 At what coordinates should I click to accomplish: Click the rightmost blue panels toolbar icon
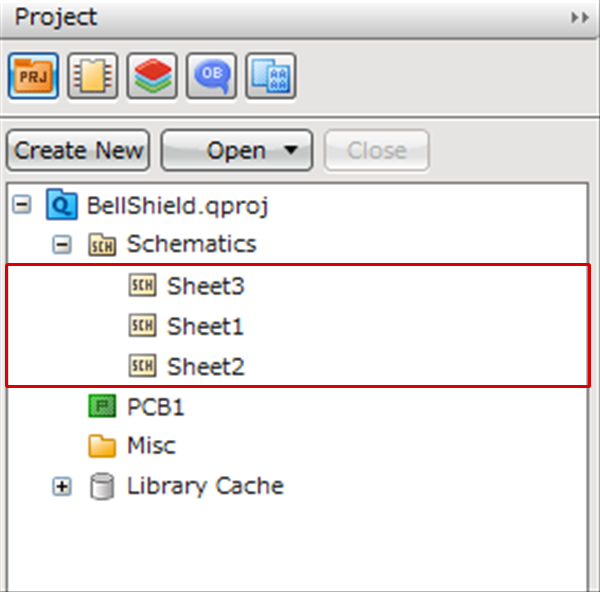pyautogui.click(x=271, y=74)
